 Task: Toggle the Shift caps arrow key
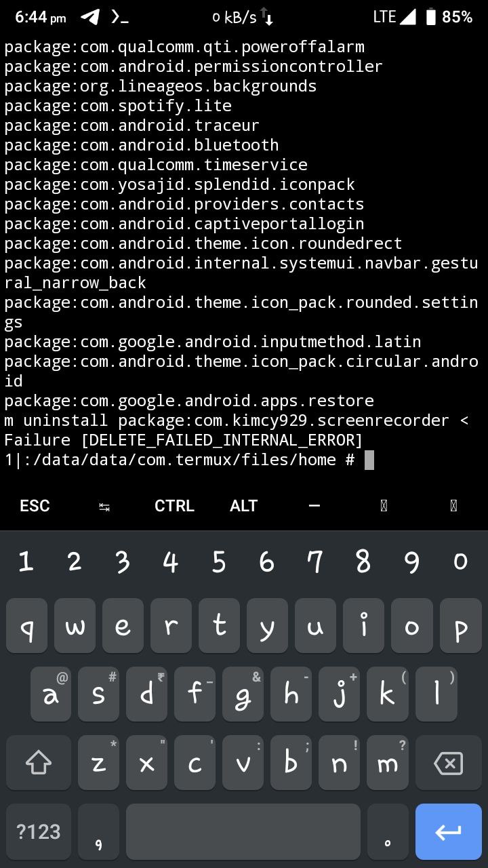pyautogui.click(x=39, y=764)
